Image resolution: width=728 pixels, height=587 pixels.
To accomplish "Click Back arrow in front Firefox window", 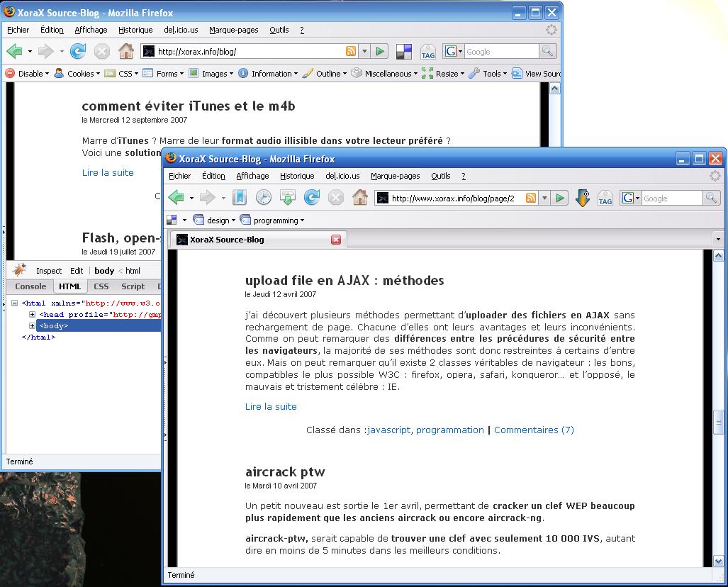I will point(176,198).
